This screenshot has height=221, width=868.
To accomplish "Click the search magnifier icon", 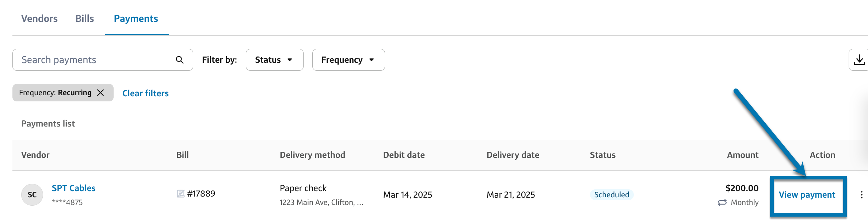I will point(179,60).
